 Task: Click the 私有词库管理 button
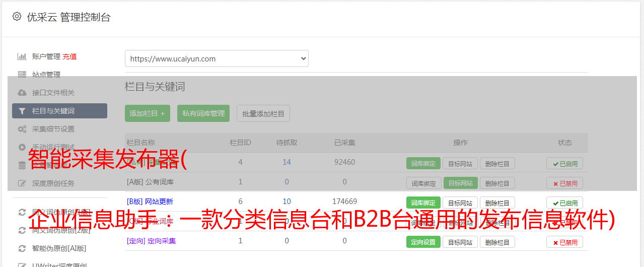[204, 113]
